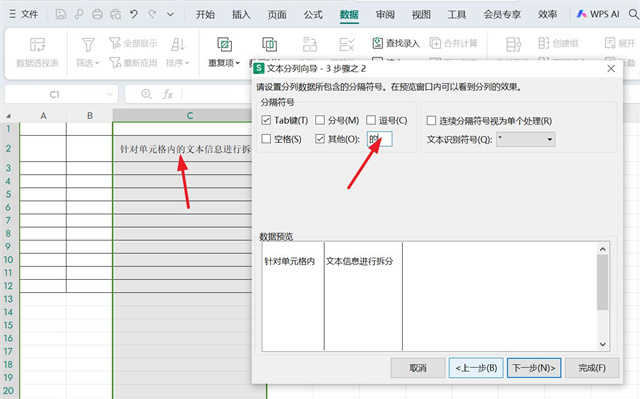The height and width of the screenshot is (399, 640).
Task: Click the redo arrow icon
Action: point(152,14)
